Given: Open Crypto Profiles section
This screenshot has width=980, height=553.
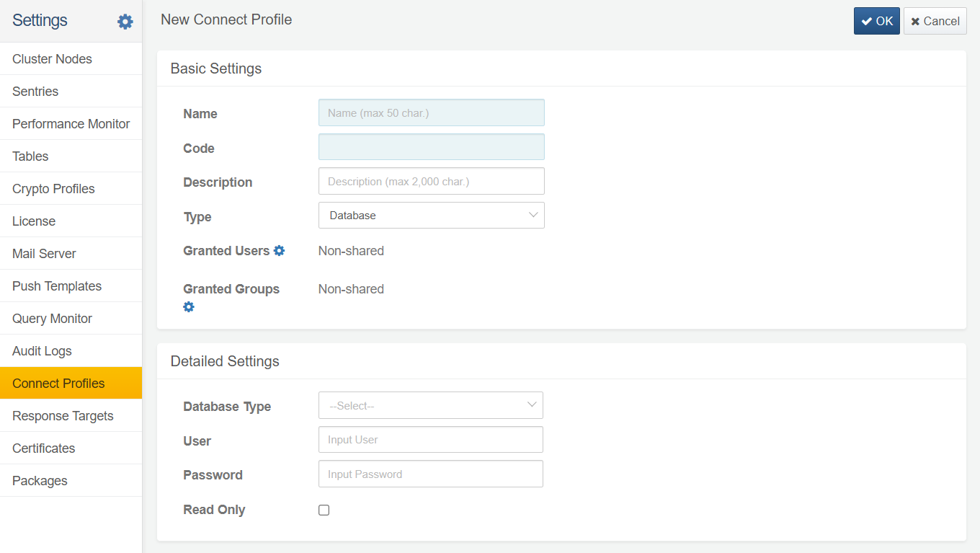Looking at the screenshot, I should (71, 189).
